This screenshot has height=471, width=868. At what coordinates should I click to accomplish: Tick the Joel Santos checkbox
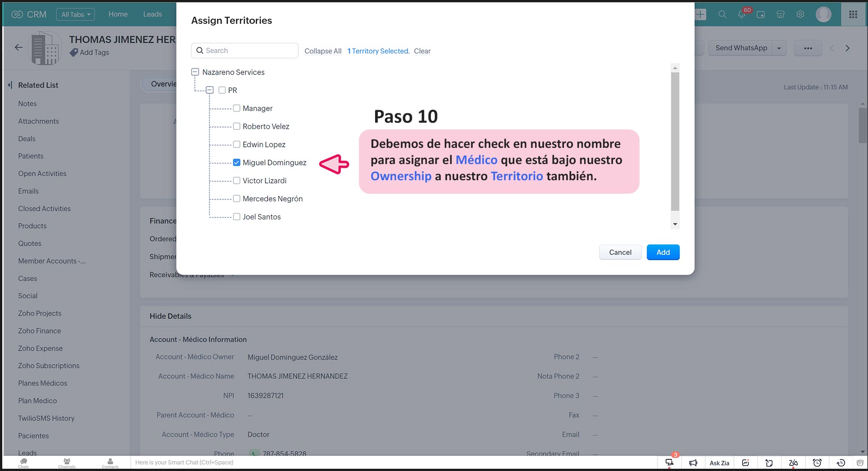pos(237,217)
